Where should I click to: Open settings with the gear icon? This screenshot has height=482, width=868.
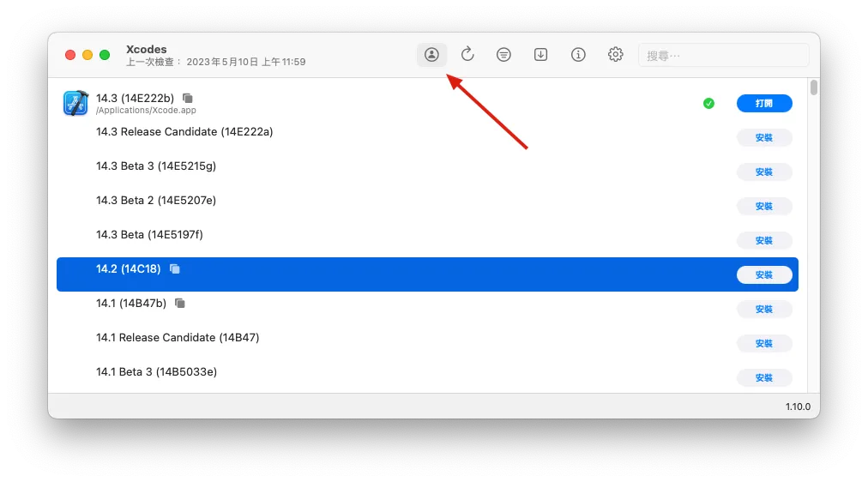[615, 55]
